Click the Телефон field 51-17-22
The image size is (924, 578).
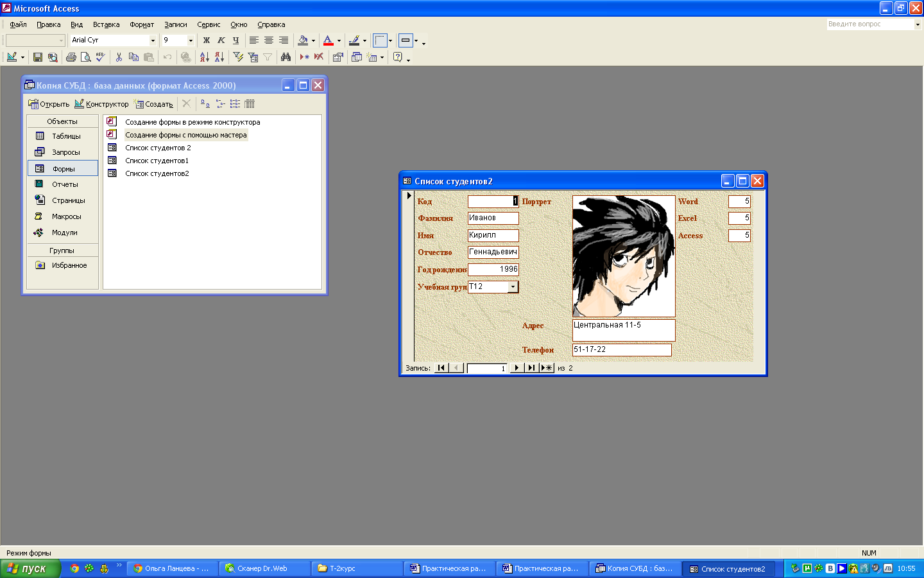(622, 350)
